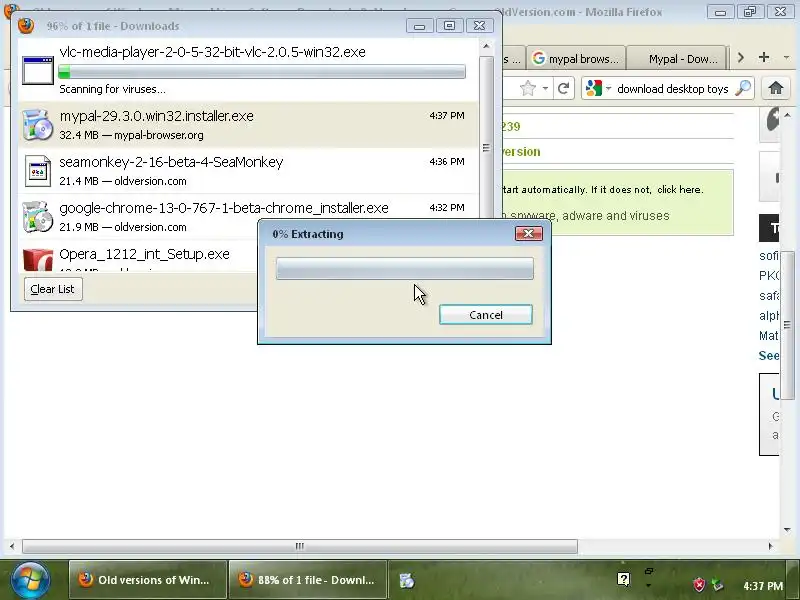
Task: Click the google-chrome installer file icon
Action: [x=38, y=216]
